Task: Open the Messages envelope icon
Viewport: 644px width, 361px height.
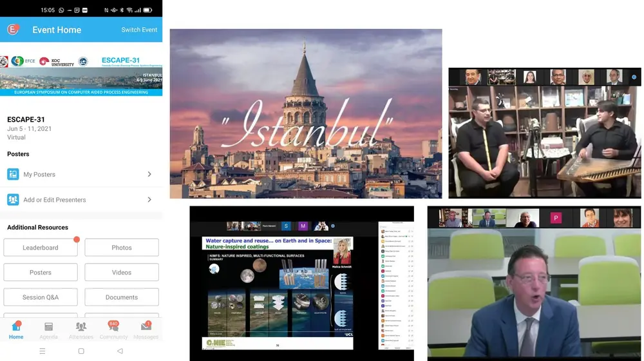Action: (146, 329)
